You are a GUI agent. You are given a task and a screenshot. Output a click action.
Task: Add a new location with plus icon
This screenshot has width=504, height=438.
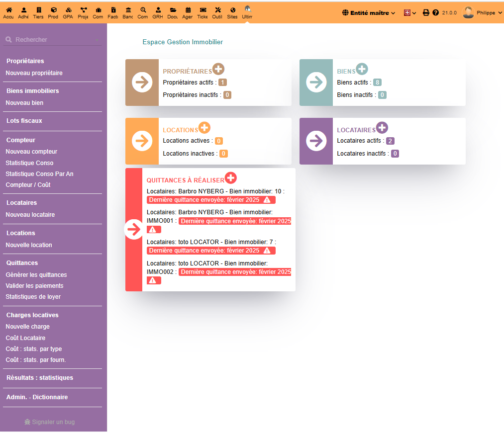[x=204, y=127]
